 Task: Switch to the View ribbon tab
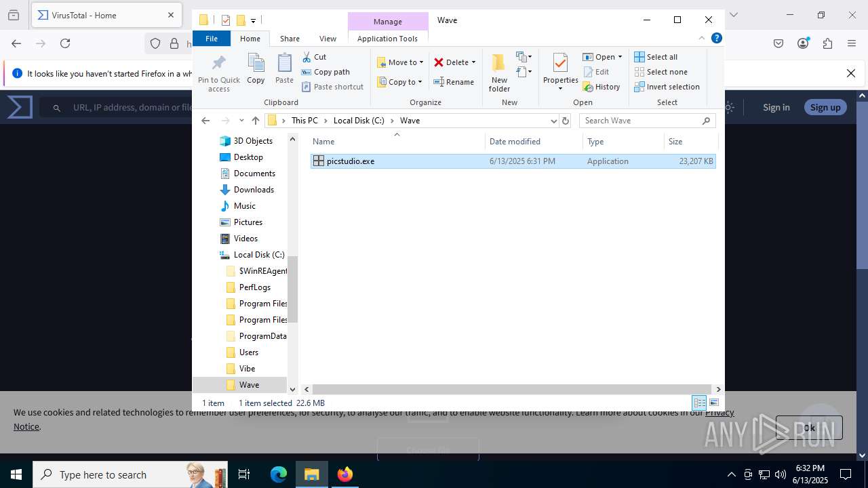328,39
